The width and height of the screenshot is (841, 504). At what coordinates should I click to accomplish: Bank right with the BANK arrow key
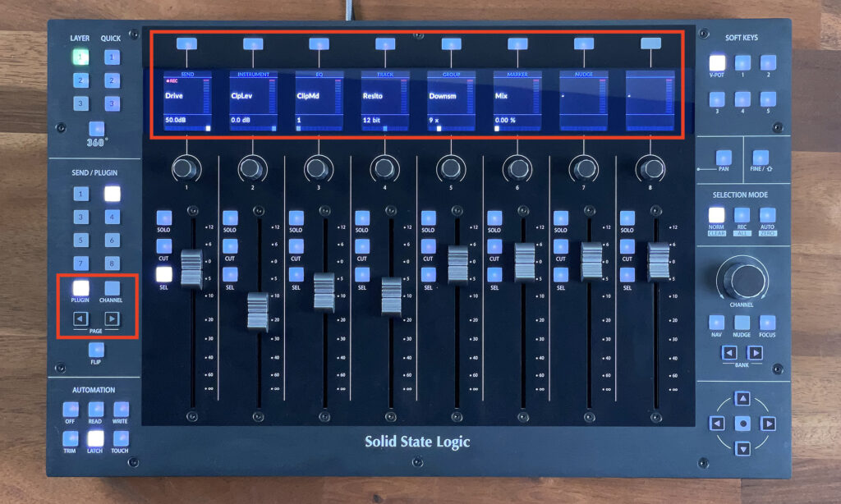(756, 353)
